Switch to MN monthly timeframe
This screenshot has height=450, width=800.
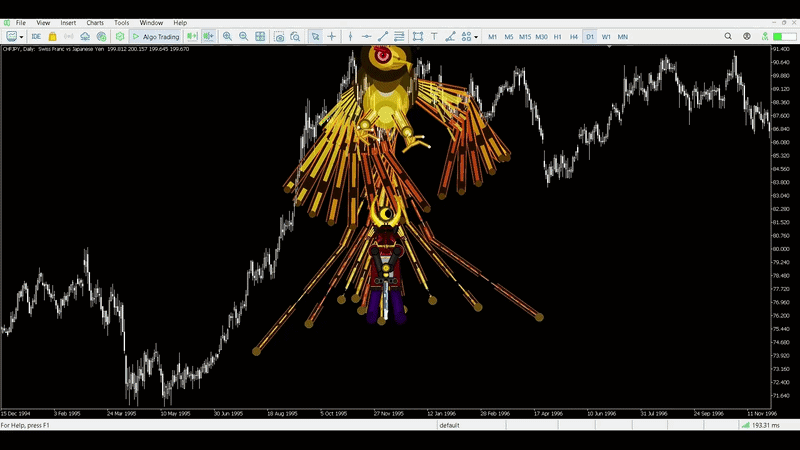tap(622, 37)
